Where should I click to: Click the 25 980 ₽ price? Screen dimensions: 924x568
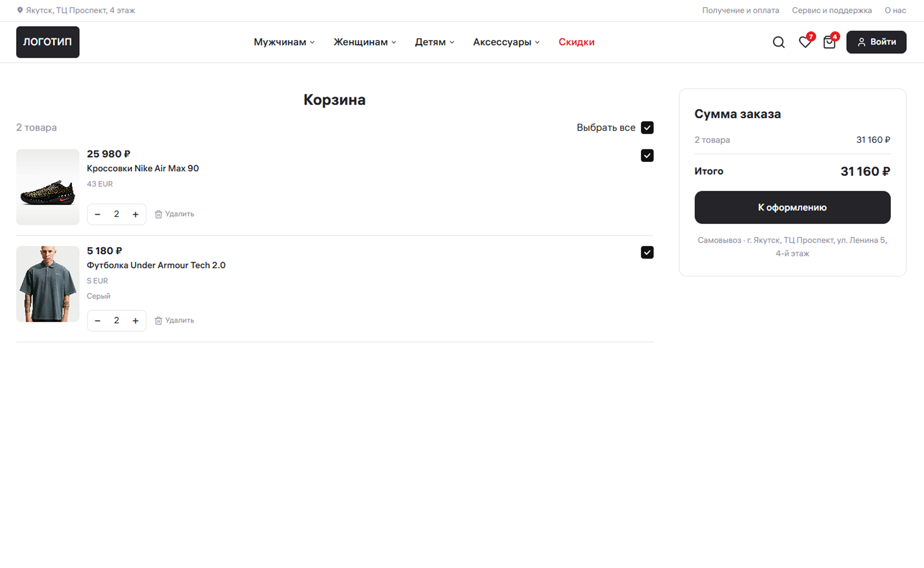[x=109, y=154]
